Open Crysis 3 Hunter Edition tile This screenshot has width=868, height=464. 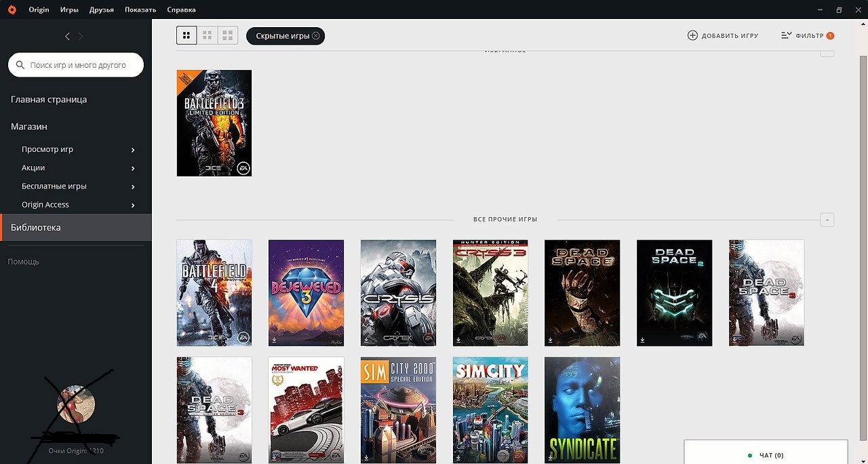coord(490,292)
